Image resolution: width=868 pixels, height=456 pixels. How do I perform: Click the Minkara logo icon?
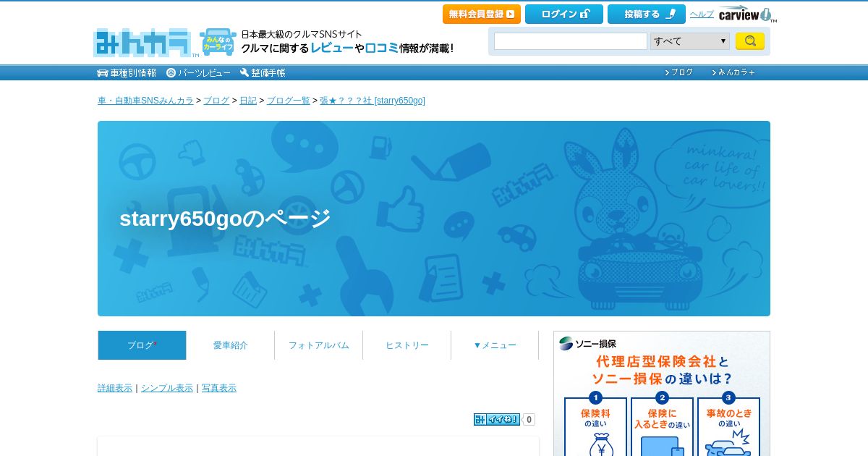[142, 43]
